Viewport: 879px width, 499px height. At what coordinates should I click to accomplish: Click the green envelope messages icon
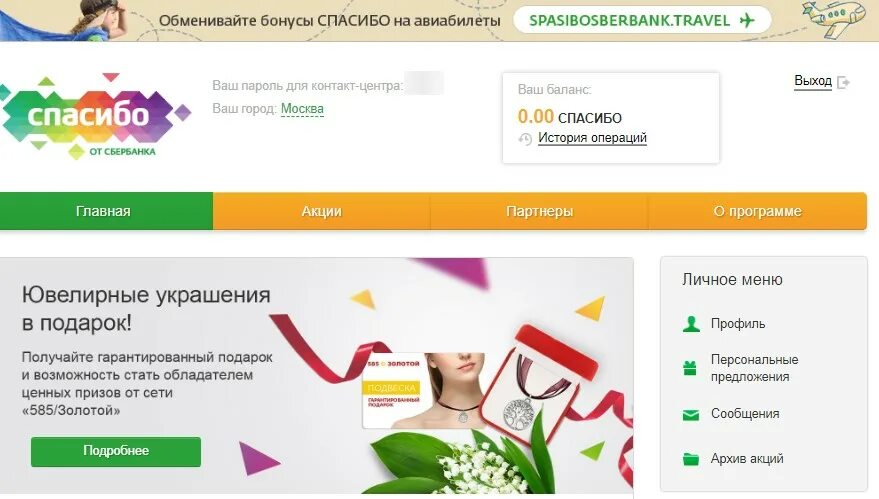click(691, 415)
